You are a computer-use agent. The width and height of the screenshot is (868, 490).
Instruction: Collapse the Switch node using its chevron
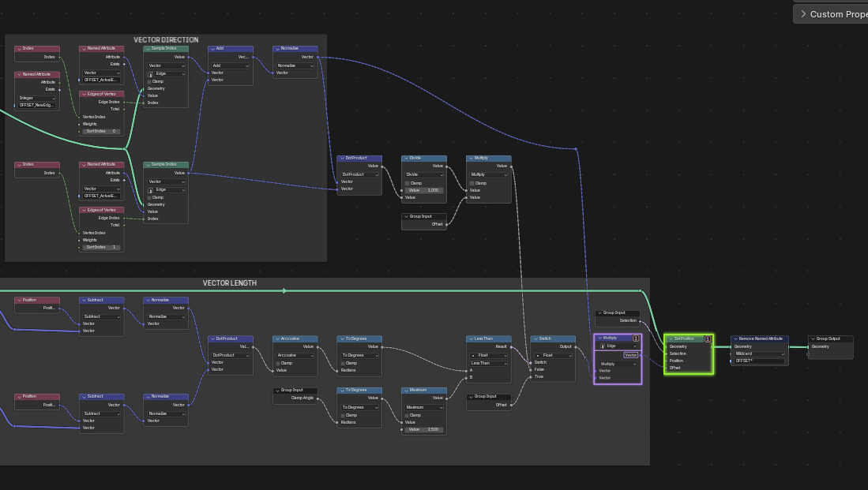click(535, 339)
